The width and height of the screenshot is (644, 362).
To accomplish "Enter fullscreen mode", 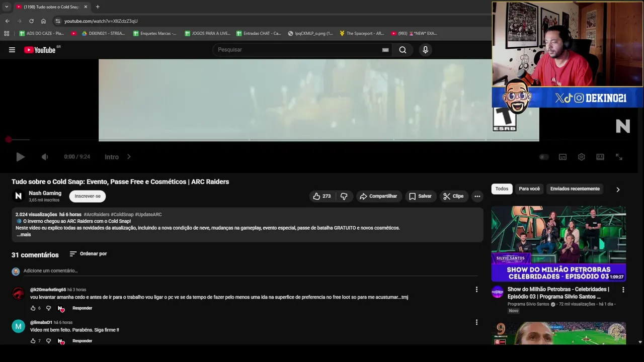I will 619,157.
